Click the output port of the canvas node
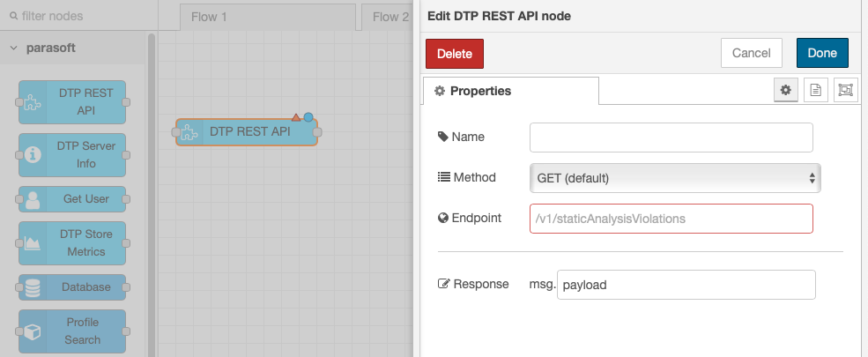The width and height of the screenshot is (868, 357). [318, 132]
